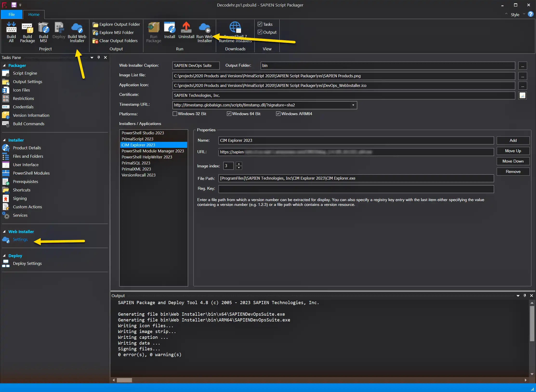Click the Output horizontal scrollbar thumb
This screenshot has height=392, width=536.
[x=124, y=380]
